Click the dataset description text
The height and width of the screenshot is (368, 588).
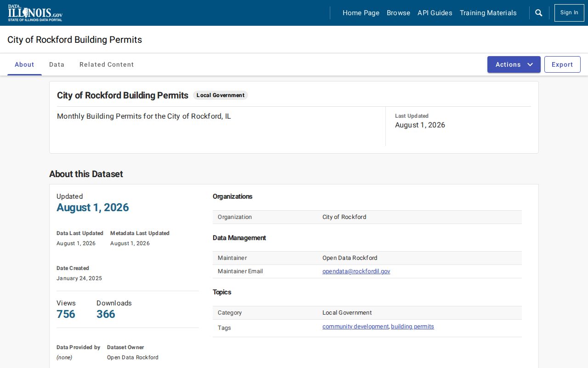[144, 116]
